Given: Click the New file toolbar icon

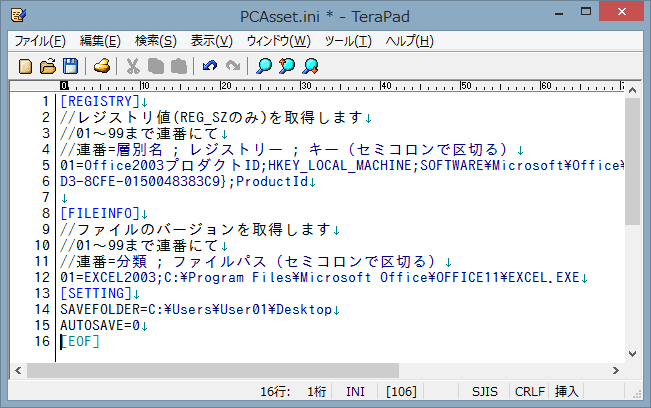Looking at the screenshot, I should tap(25, 66).
